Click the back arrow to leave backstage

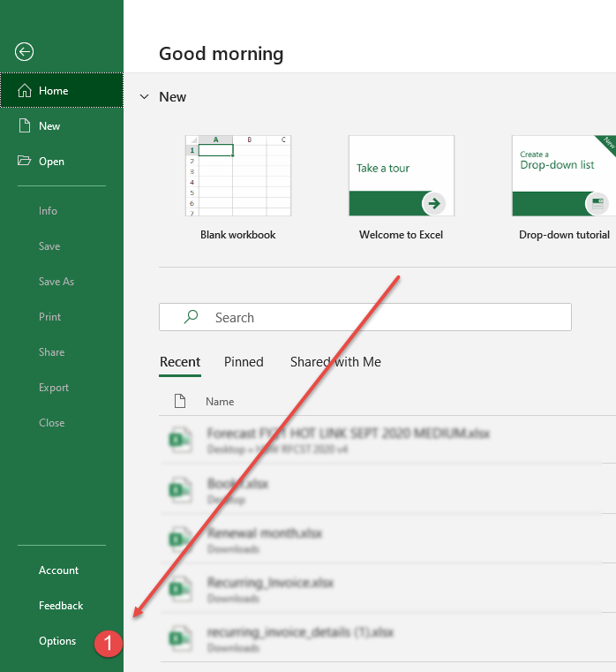[x=24, y=52]
